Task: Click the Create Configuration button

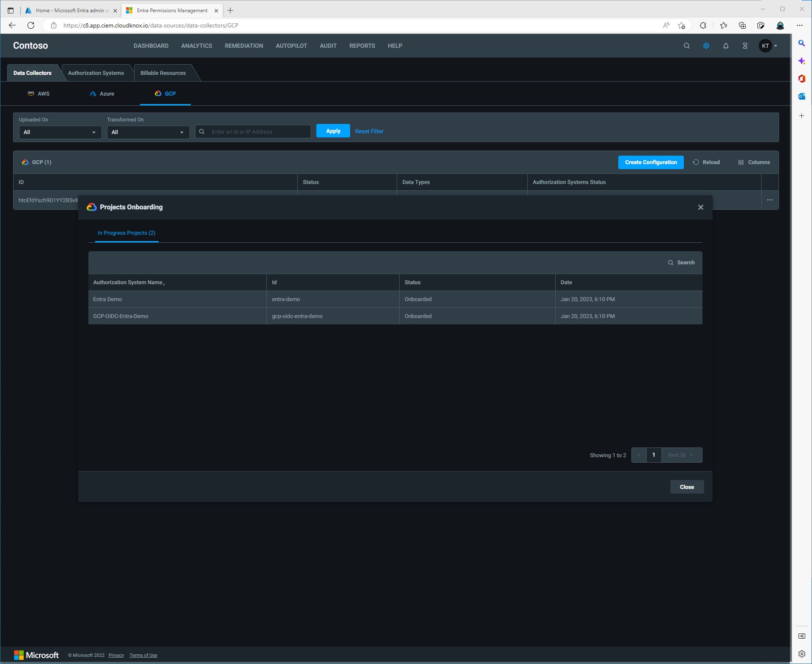Action: (x=650, y=162)
